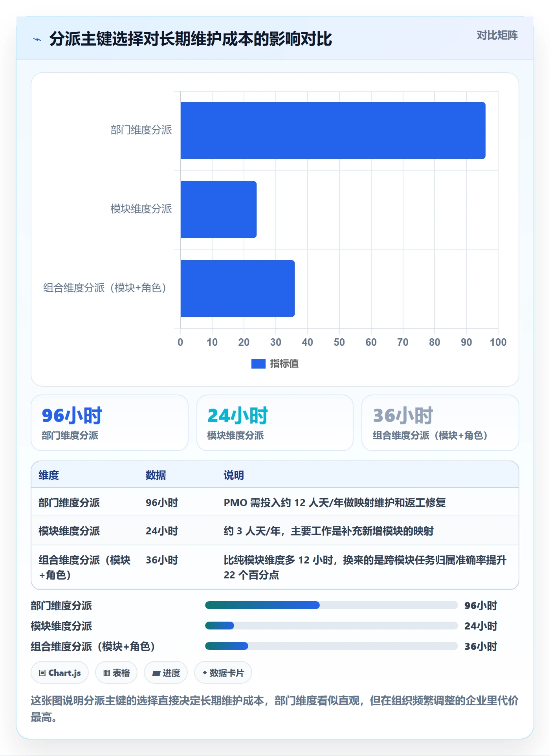Select the 模块维度分派 table row name
550x756 pixels.
(x=69, y=531)
